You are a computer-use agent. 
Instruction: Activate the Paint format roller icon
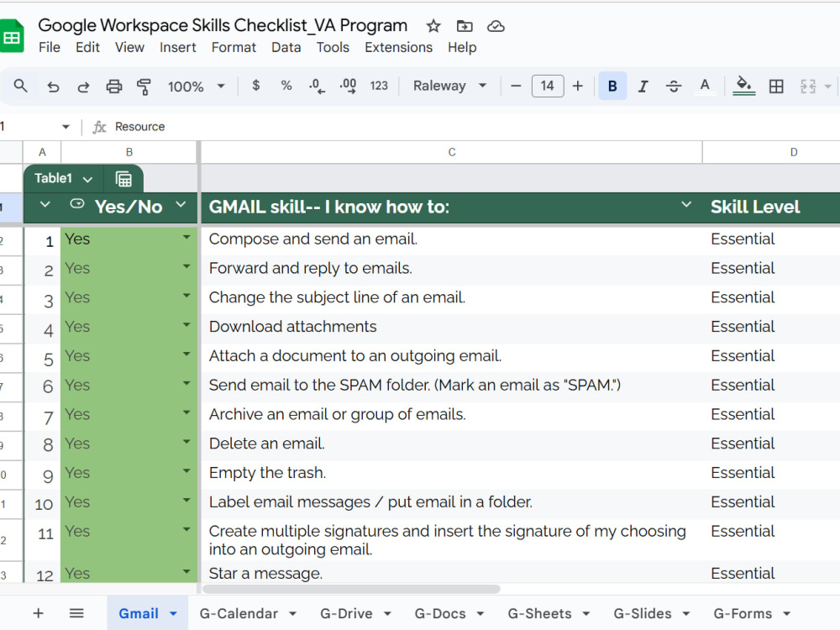144,87
